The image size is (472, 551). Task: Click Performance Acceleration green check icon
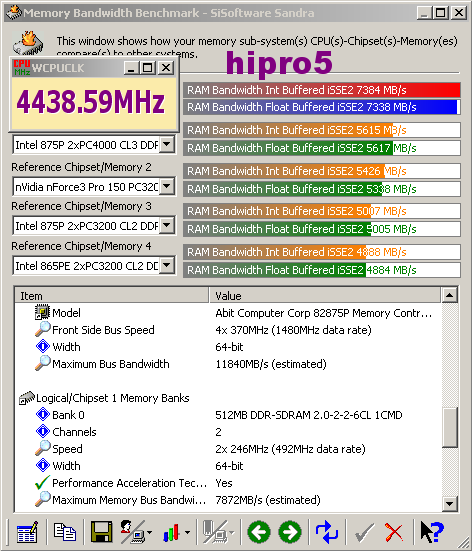click(x=43, y=482)
